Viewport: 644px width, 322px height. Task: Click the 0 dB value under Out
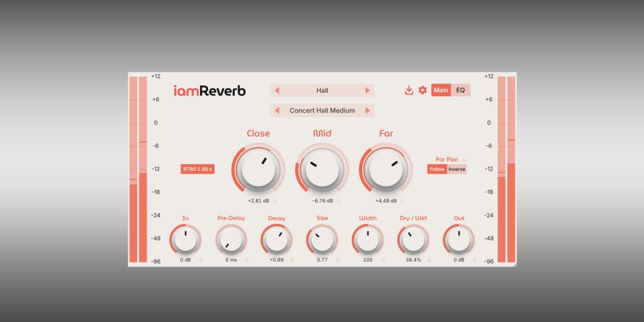pyautogui.click(x=458, y=260)
